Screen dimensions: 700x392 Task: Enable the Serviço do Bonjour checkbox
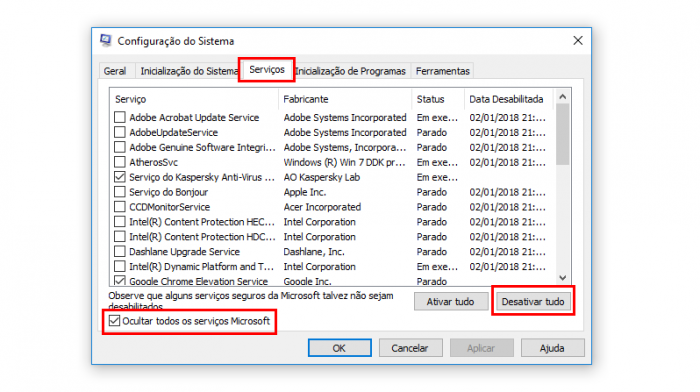120,192
